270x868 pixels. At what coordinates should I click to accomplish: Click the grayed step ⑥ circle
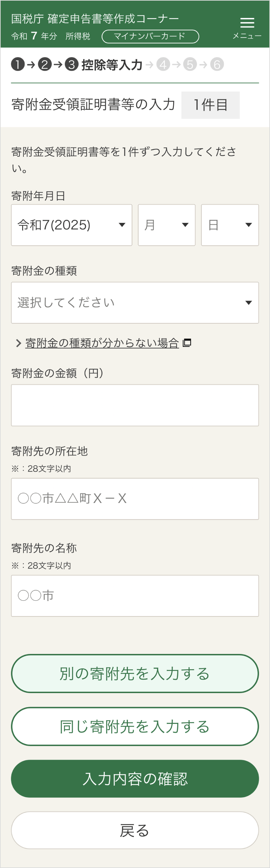(x=217, y=64)
